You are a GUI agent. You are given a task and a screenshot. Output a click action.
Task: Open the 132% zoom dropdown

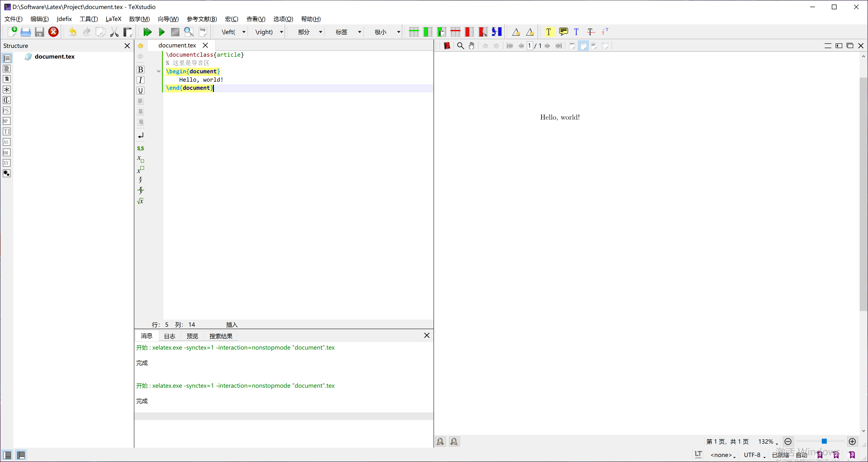coord(768,442)
